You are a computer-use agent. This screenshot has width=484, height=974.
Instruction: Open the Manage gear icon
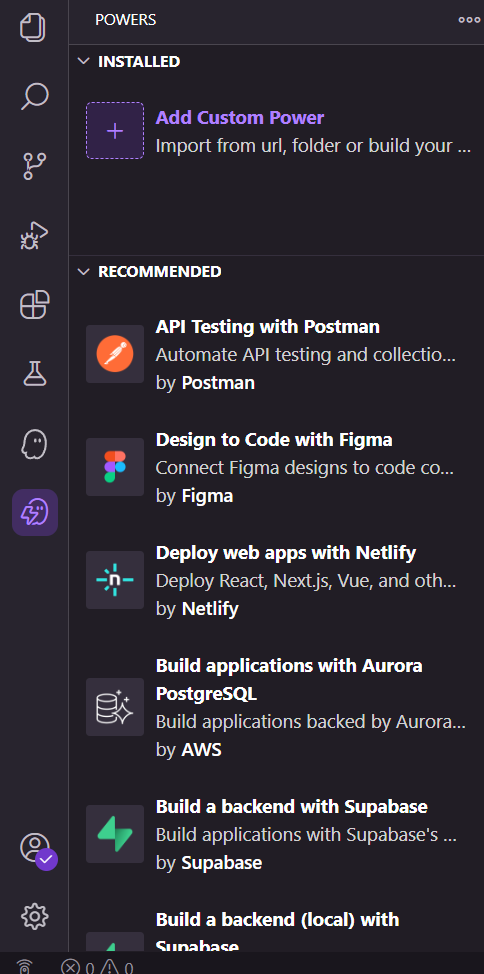click(x=34, y=916)
